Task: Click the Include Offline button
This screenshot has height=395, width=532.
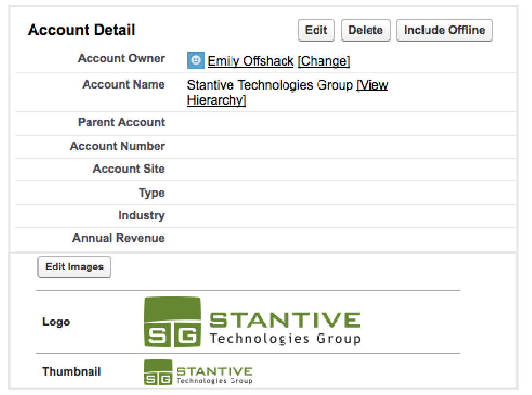Action: (x=444, y=31)
